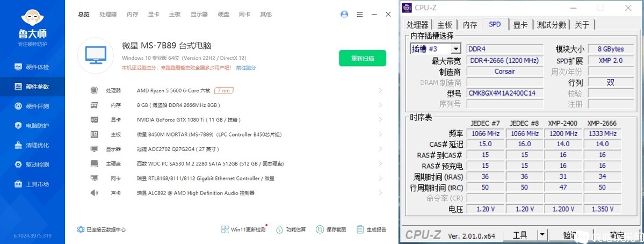Open Win11更新检测 tool
The image size is (644, 244).
243,229
